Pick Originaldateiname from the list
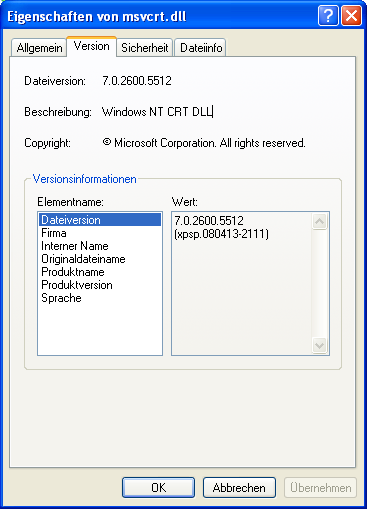This screenshot has height=509, width=367. coord(100,259)
